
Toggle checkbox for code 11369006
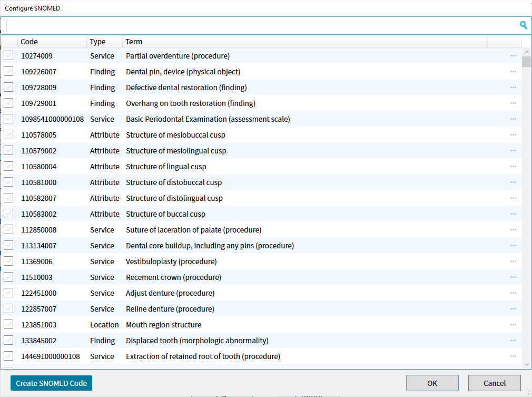[x=8, y=261]
